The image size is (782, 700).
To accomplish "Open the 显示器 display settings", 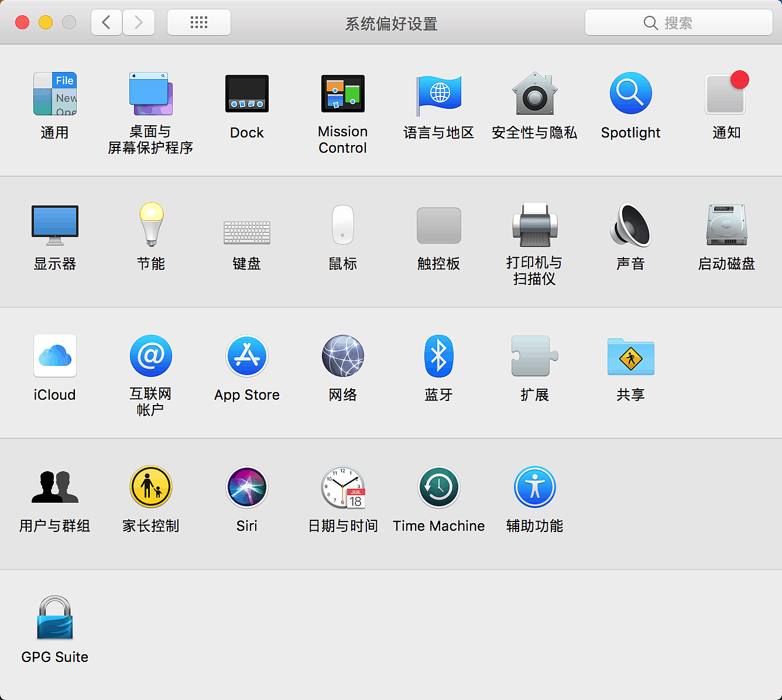I will tap(54, 225).
